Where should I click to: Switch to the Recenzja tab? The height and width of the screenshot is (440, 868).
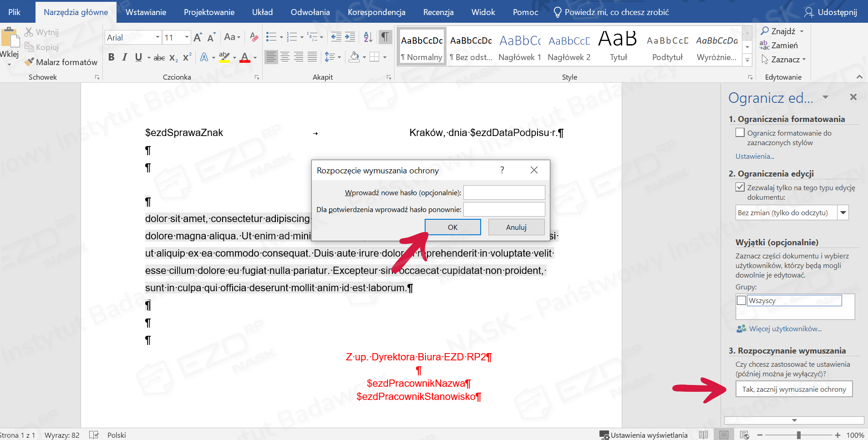coord(438,12)
